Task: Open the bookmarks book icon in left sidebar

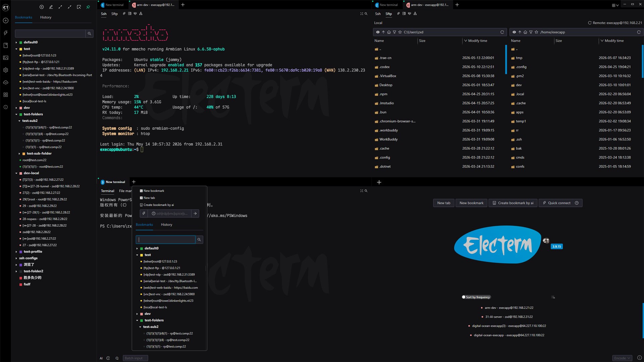Action: tap(6, 45)
